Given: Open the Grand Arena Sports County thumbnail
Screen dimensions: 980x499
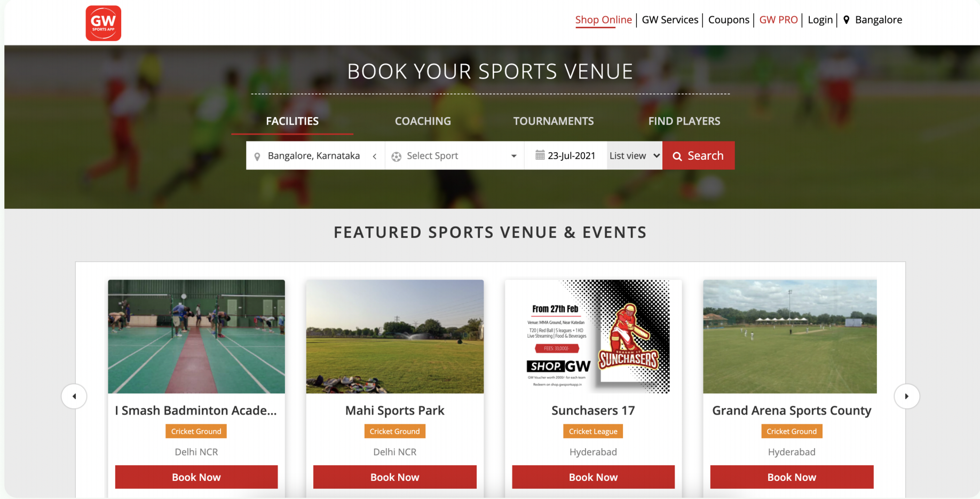Looking at the screenshot, I should point(790,337).
